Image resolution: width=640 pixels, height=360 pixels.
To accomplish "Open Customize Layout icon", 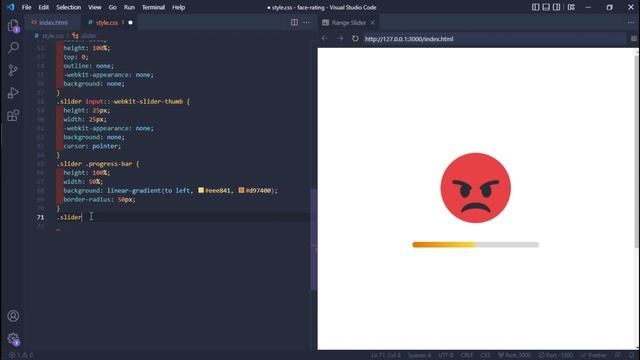I will (x=571, y=7).
